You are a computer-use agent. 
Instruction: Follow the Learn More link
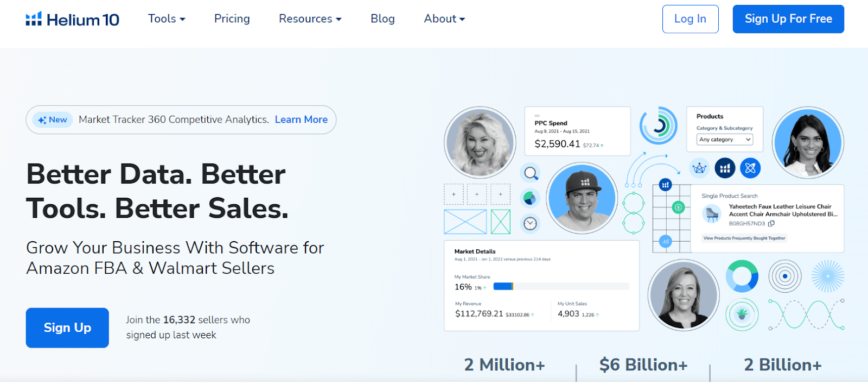tap(301, 119)
